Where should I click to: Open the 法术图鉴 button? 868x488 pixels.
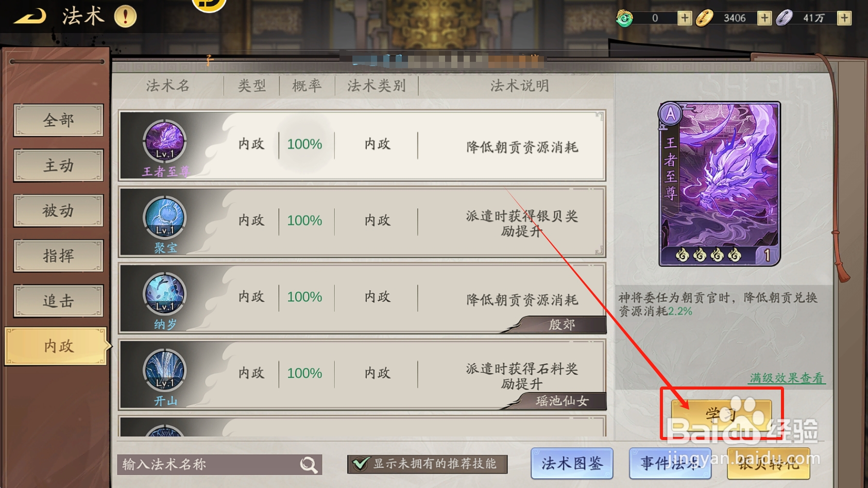pyautogui.click(x=572, y=463)
